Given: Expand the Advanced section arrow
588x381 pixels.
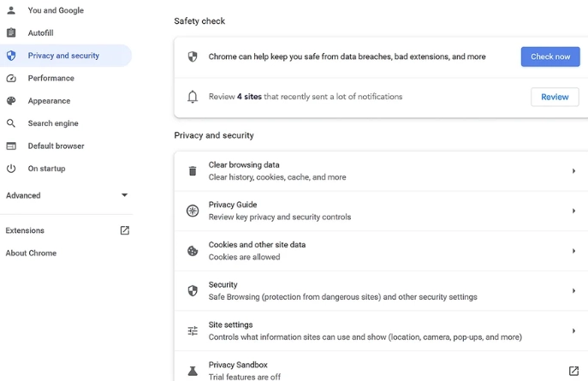Looking at the screenshot, I should [124, 195].
